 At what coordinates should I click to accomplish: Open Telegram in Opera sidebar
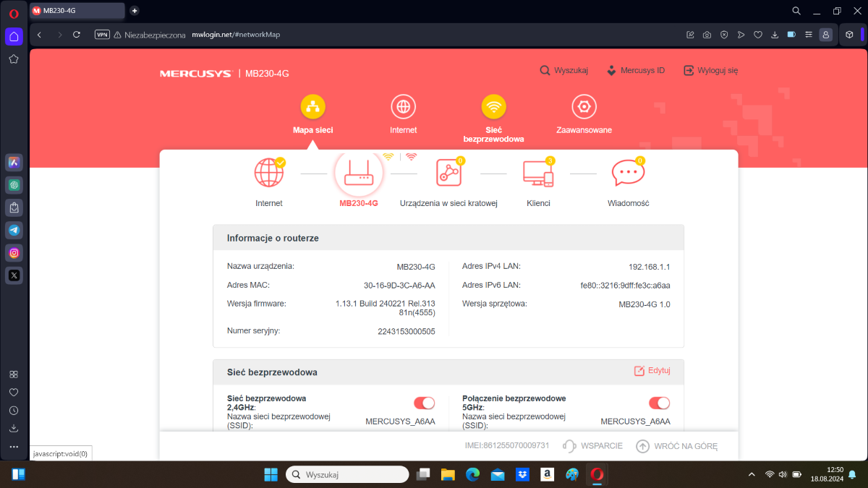pyautogui.click(x=14, y=230)
